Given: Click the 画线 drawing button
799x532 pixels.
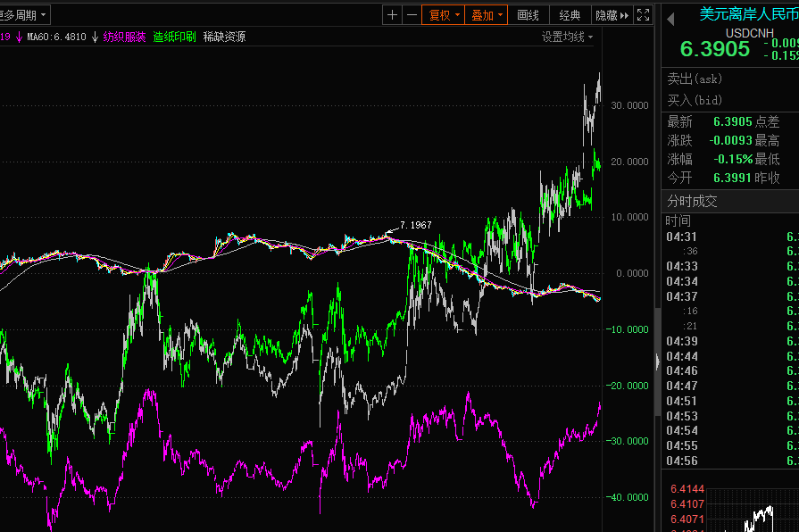Looking at the screenshot, I should [x=529, y=15].
